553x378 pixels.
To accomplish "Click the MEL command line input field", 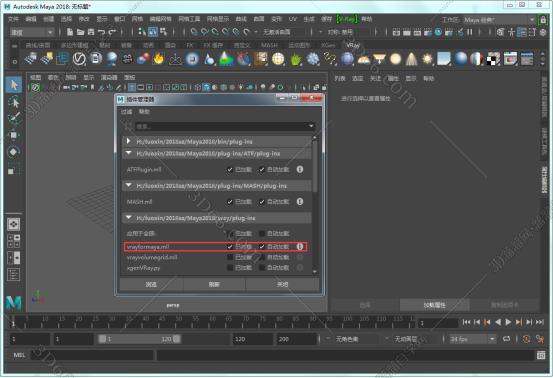I will tap(92, 355).
